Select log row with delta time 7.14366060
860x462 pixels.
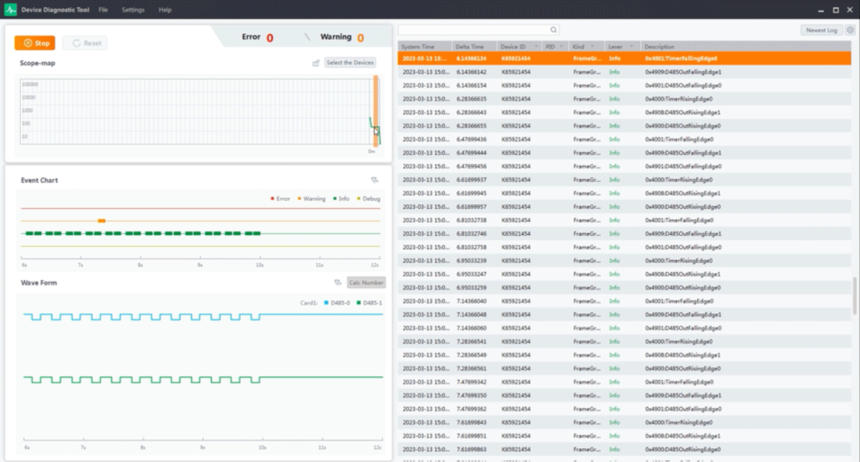[624, 328]
